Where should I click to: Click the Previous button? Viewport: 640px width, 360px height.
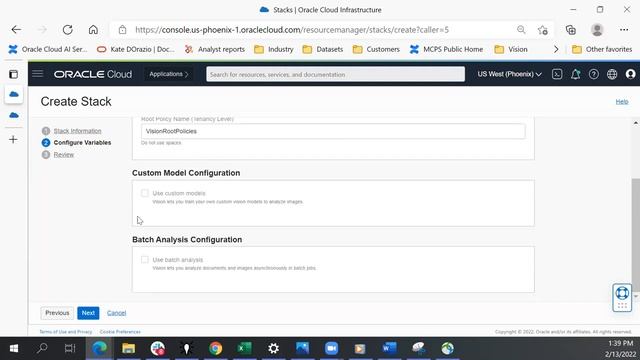pos(57,313)
